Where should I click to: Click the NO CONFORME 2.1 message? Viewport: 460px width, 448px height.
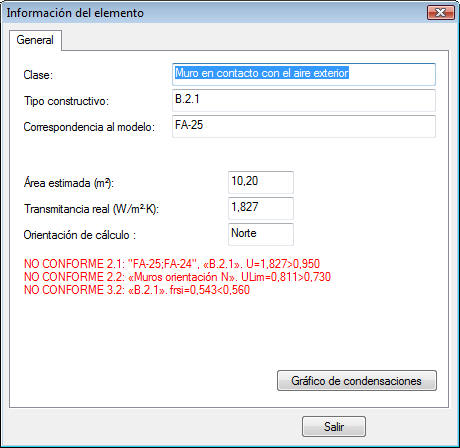(x=172, y=264)
